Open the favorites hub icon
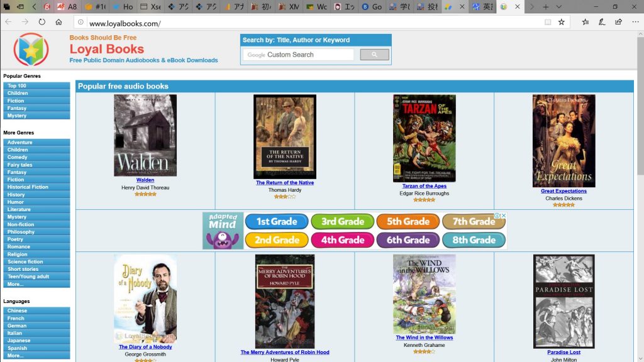This screenshot has height=362, width=644. point(586,22)
